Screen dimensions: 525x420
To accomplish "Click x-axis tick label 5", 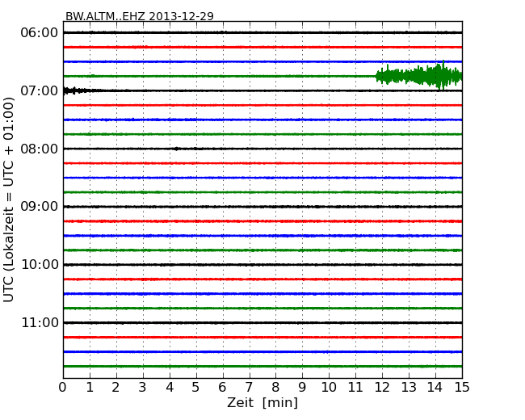I will (x=196, y=388).
